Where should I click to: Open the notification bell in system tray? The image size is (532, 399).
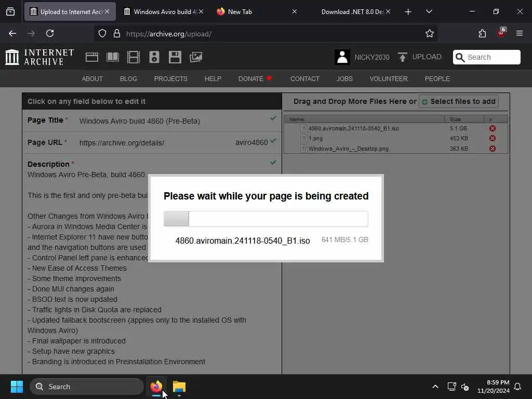pos(518,387)
